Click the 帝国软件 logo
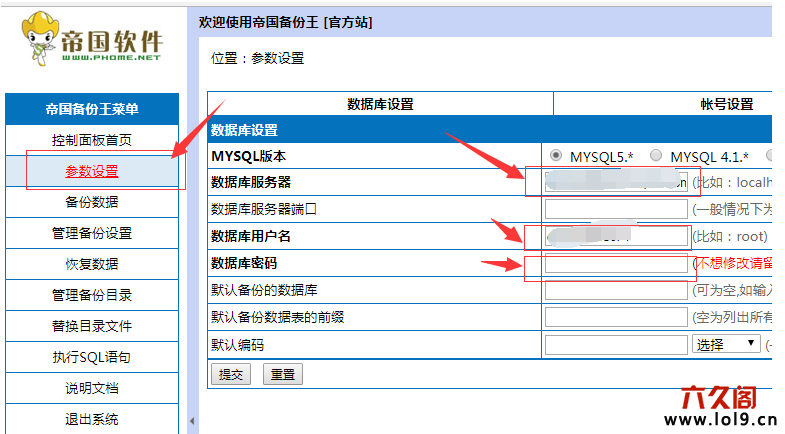Image resolution: width=785 pixels, height=434 pixels. pyautogui.click(x=92, y=42)
